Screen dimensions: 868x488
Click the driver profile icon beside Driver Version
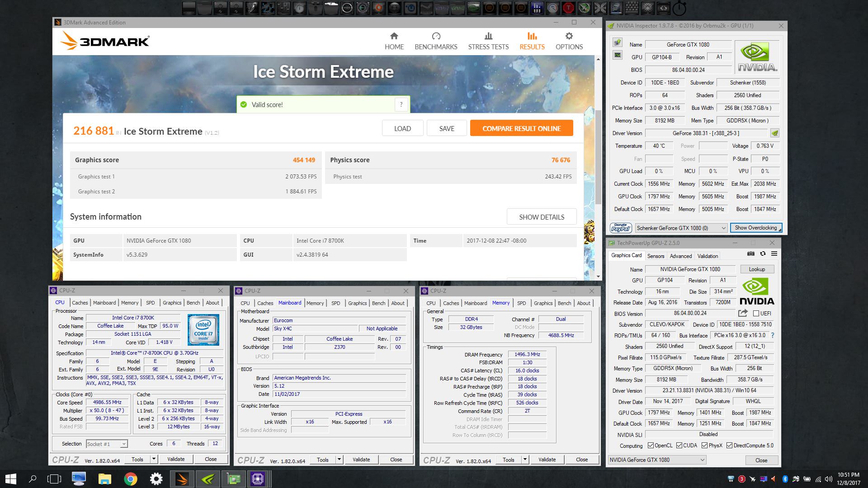click(775, 133)
